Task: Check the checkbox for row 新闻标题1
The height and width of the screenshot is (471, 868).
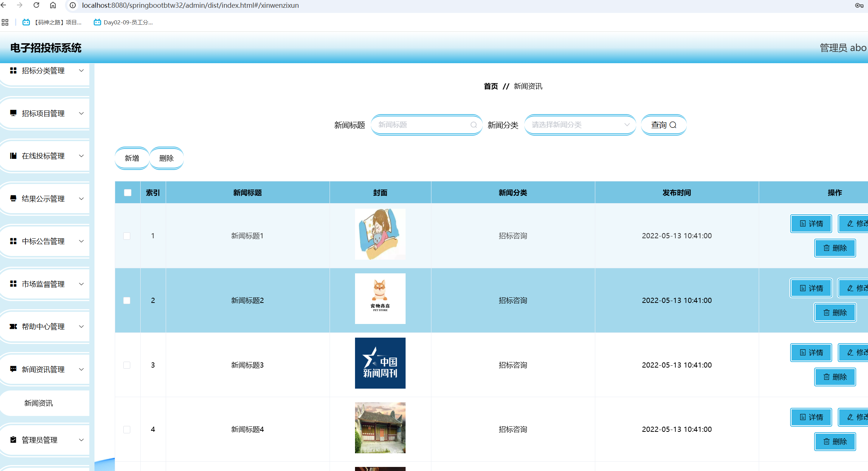Action: (127, 236)
